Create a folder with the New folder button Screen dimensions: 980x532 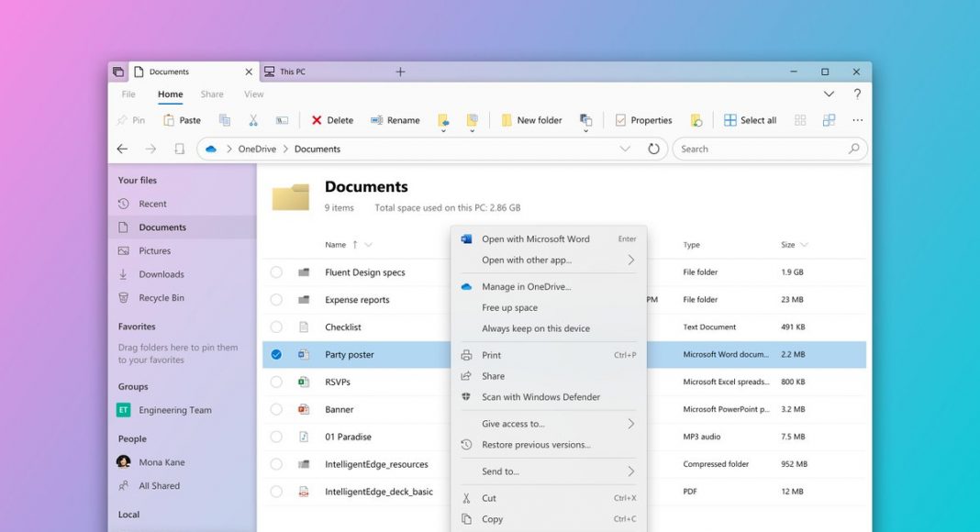[531, 120]
